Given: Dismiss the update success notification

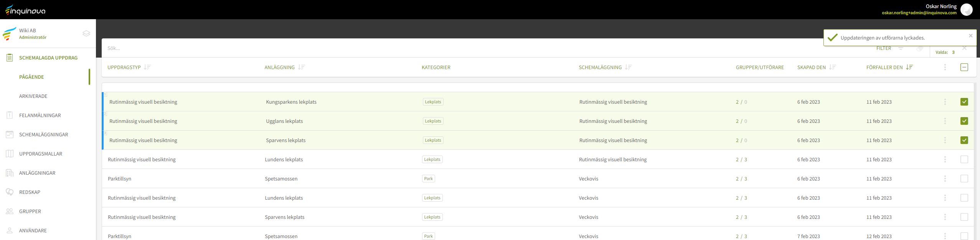Looking at the screenshot, I should [970, 36].
